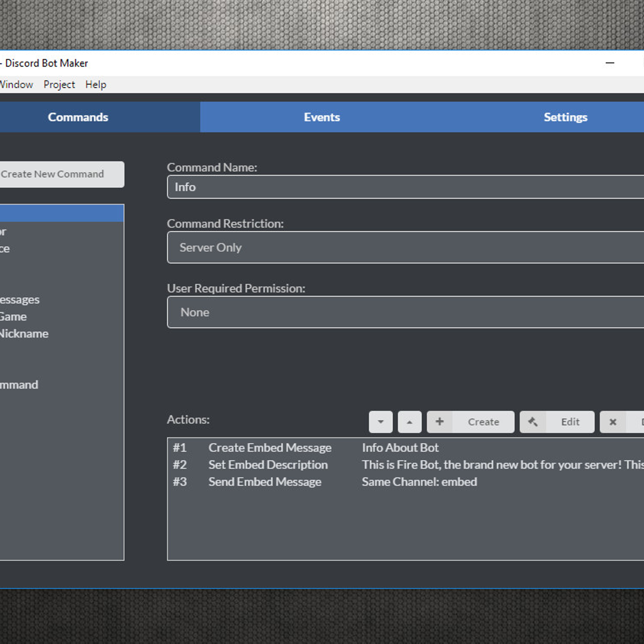The image size is (644, 644).
Task: Switch to the Commands tab
Action: (x=78, y=117)
